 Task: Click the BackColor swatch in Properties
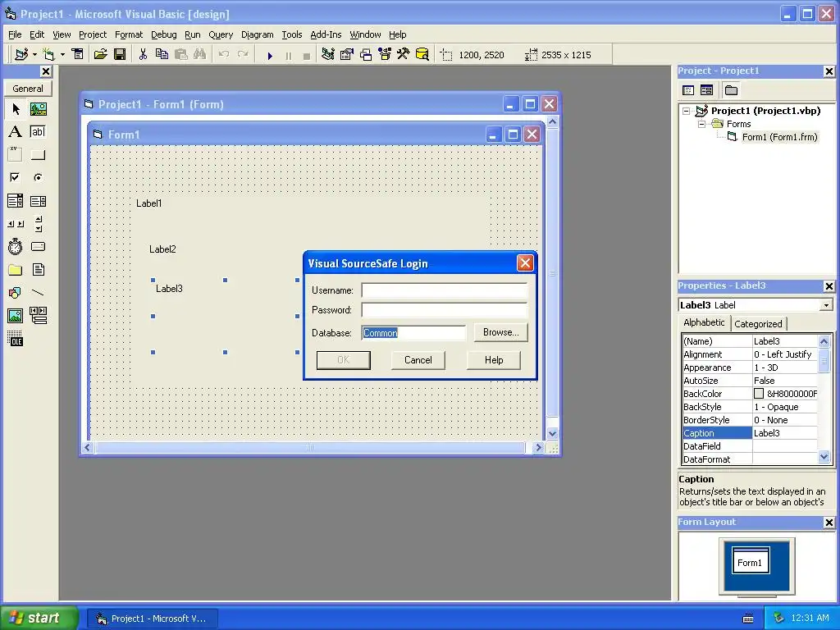pyautogui.click(x=759, y=394)
